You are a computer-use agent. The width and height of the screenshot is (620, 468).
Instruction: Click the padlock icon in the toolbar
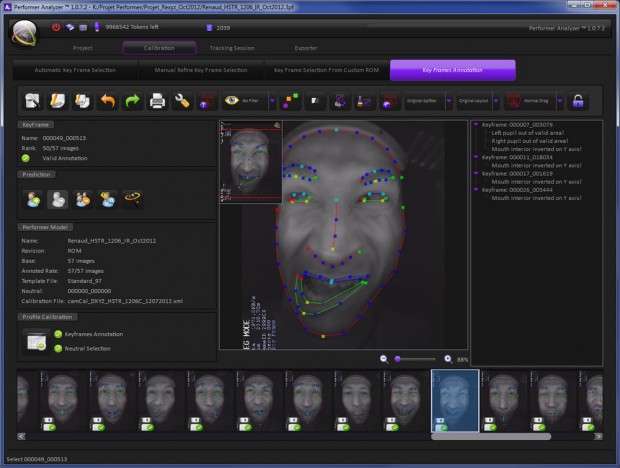point(577,101)
